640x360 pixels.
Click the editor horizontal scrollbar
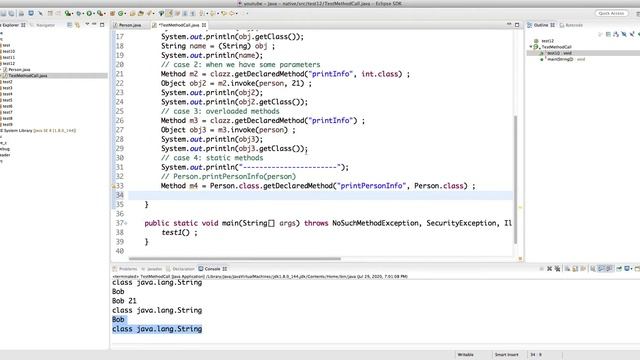[235, 258]
